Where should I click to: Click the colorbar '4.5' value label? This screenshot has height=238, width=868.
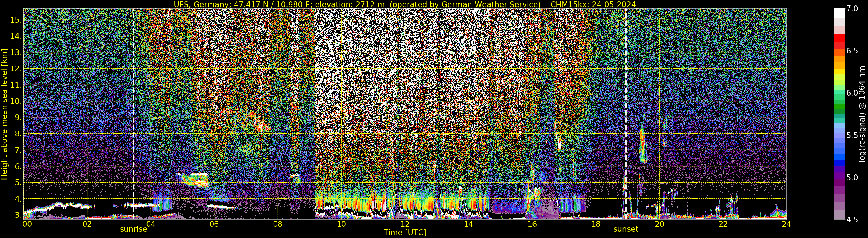click(852, 220)
